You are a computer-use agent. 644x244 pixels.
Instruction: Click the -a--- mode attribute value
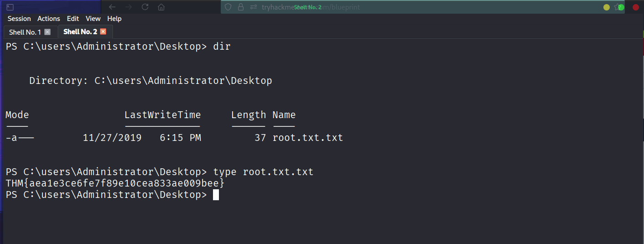click(20, 138)
